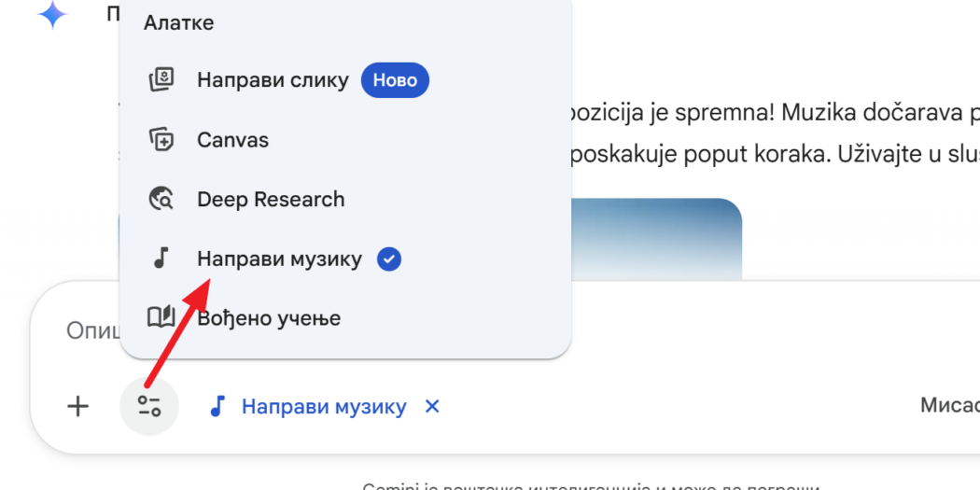Click the music note icon in the prompt bar chip

click(217, 406)
